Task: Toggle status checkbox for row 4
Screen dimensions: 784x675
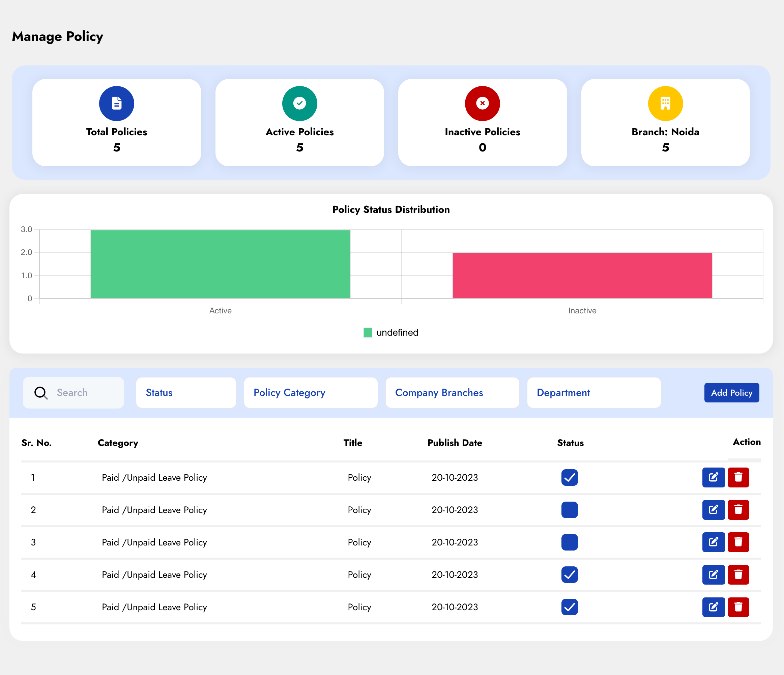Action: pyautogui.click(x=569, y=574)
